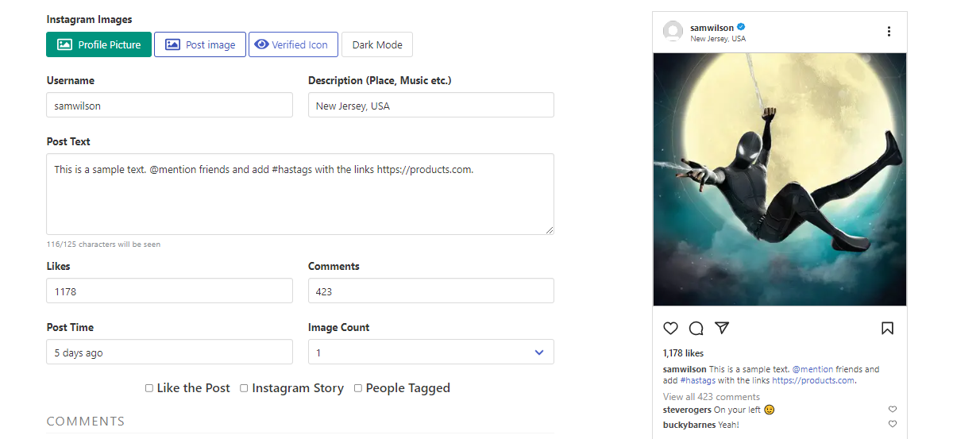Enable the Instagram Story checkbox
980x439 pixels.
pyautogui.click(x=245, y=388)
